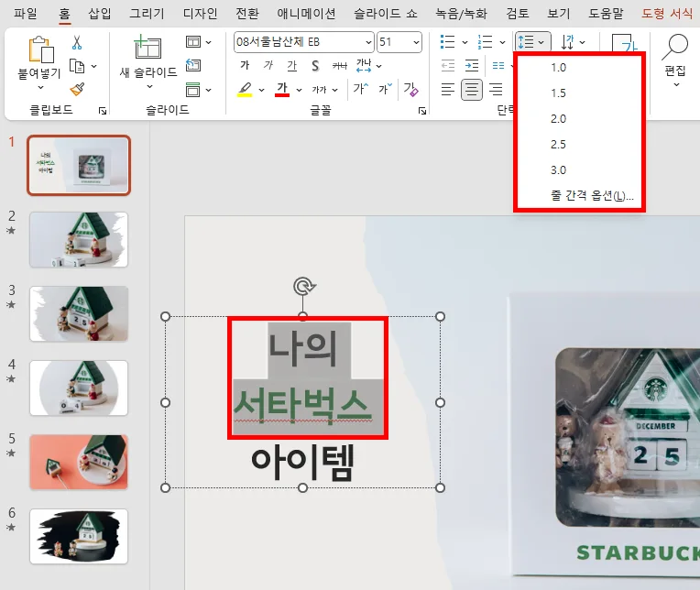Open the highlight color dropdown arrow

point(262,90)
